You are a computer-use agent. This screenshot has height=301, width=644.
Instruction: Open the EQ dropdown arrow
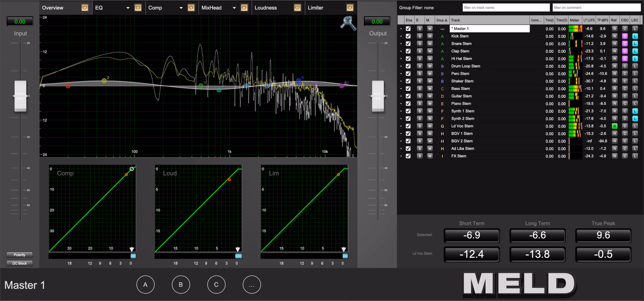[x=128, y=8]
